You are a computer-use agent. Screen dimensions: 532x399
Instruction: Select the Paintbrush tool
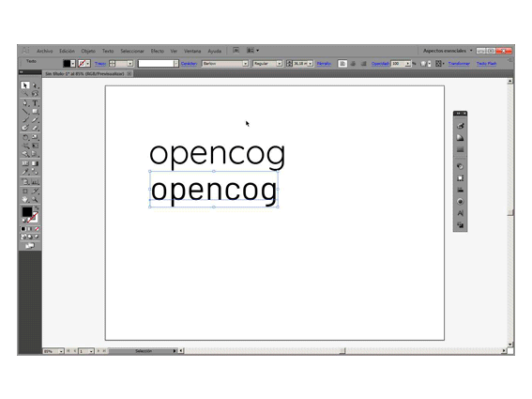pyautogui.click(x=25, y=119)
